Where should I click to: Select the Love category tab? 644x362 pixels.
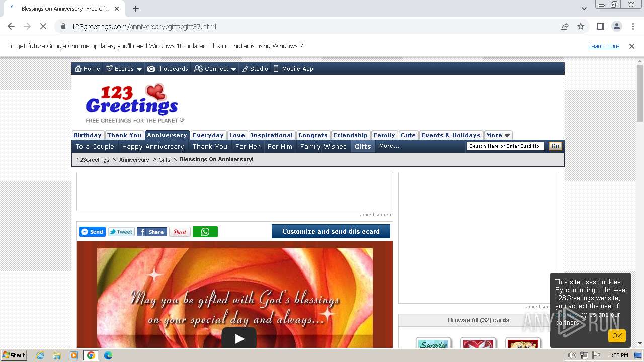[x=237, y=135]
